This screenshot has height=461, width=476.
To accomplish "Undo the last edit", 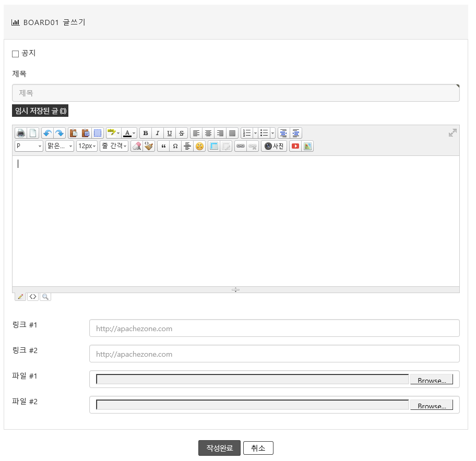I will click(47, 133).
